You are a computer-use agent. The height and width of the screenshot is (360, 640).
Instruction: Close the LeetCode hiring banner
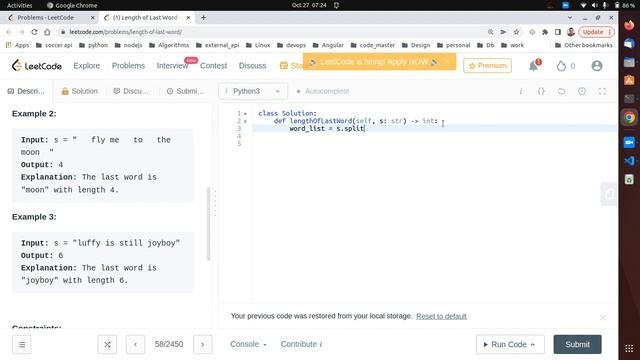pyautogui.click(x=447, y=62)
